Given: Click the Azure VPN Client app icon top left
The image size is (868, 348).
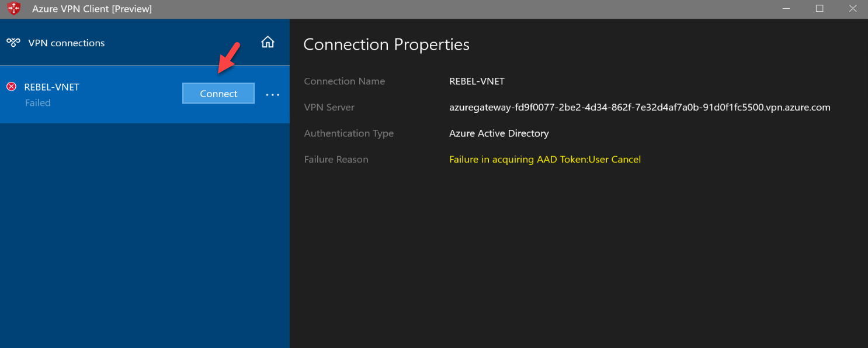Looking at the screenshot, I should 13,9.
